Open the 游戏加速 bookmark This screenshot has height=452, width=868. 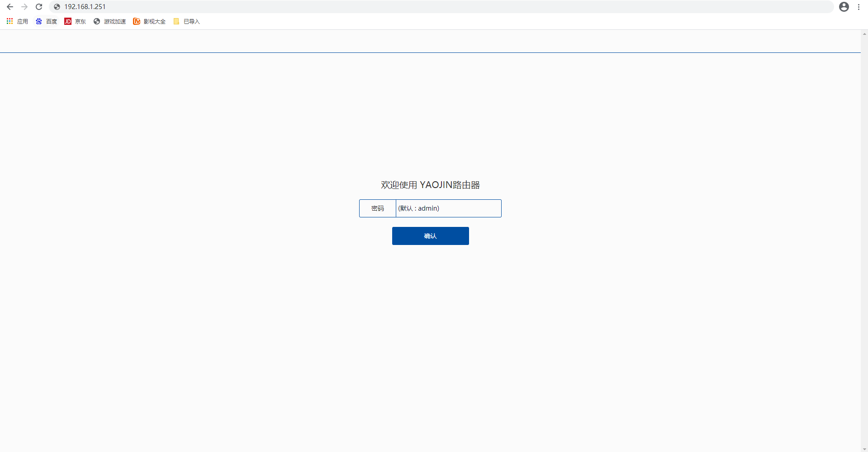click(x=109, y=21)
